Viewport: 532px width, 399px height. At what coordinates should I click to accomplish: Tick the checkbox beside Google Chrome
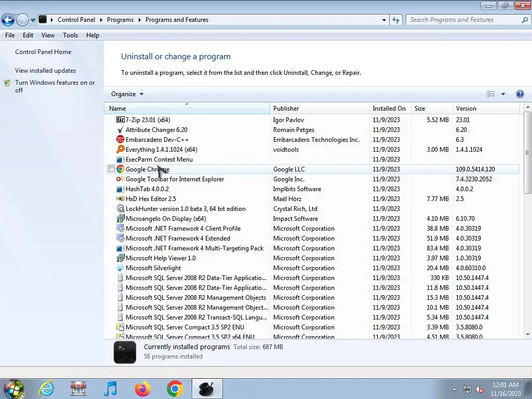[x=111, y=169]
